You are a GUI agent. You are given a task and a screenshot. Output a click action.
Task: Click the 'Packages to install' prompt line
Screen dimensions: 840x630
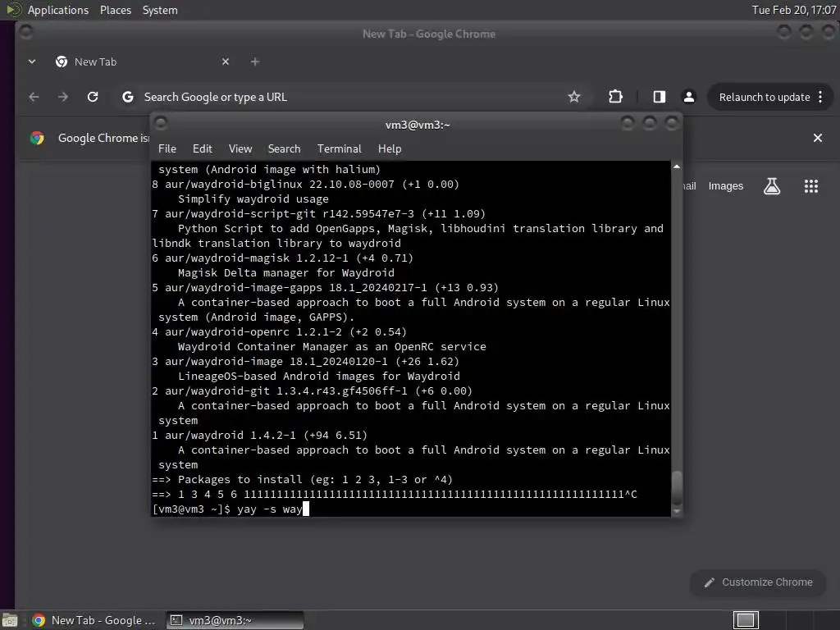pos(302,480)
